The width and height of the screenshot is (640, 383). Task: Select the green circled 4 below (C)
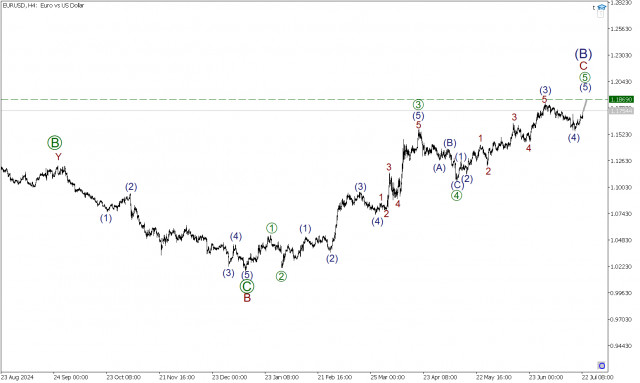pyautogui.click(x=456, y=196)
